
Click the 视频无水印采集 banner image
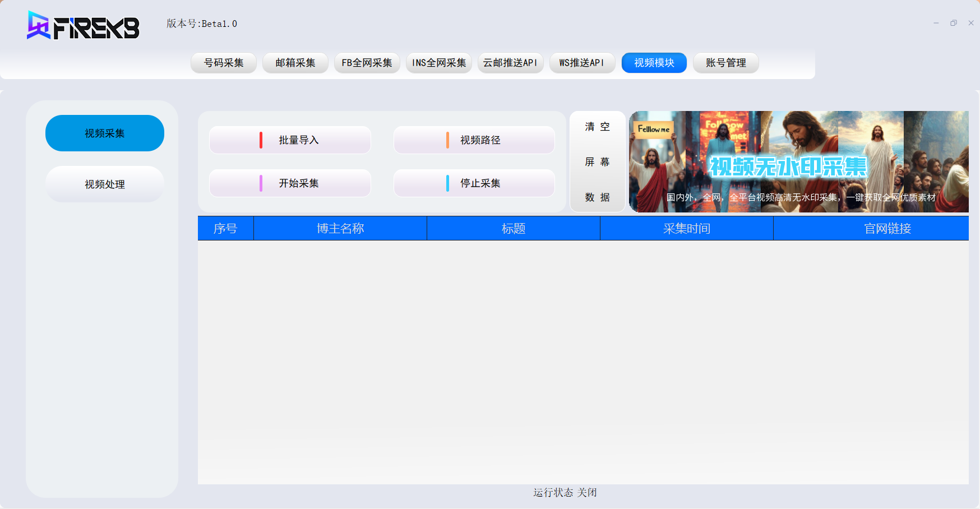(799, 162)
